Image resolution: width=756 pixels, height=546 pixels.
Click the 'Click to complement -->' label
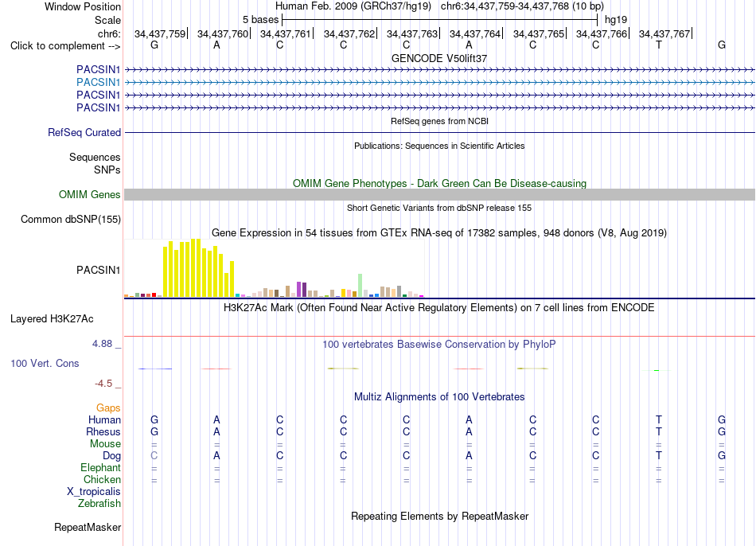point(65,46)
